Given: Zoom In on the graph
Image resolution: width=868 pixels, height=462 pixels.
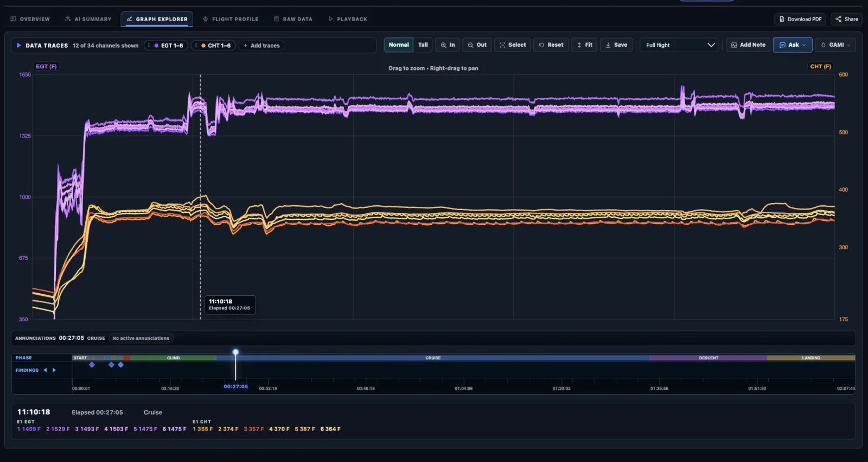Looking at the screenshot, I should click(x=448, y=45).
